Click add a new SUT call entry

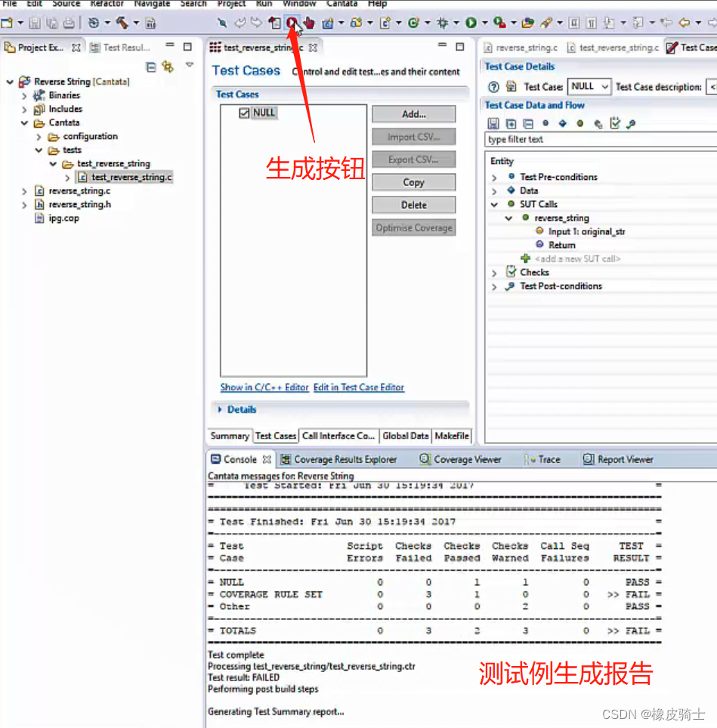coord(577,259)
